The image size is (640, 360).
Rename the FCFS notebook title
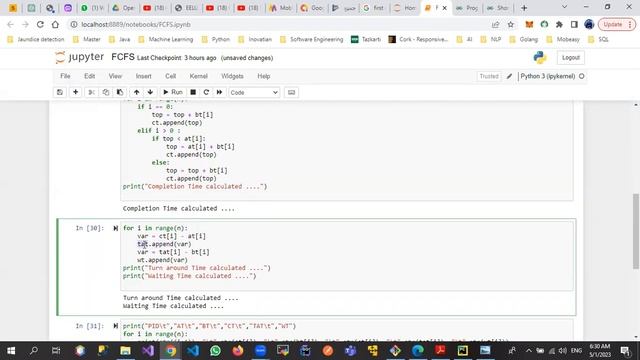[123, 57]
